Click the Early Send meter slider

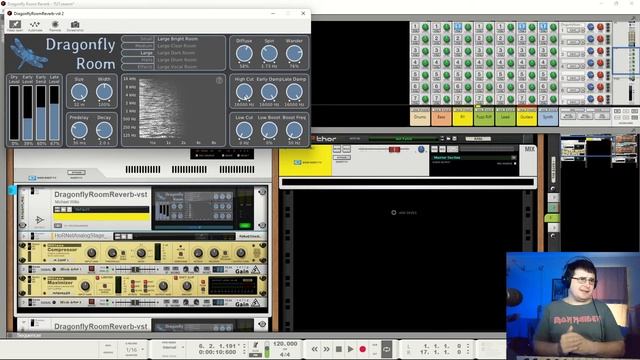click(x=41, y=113)
